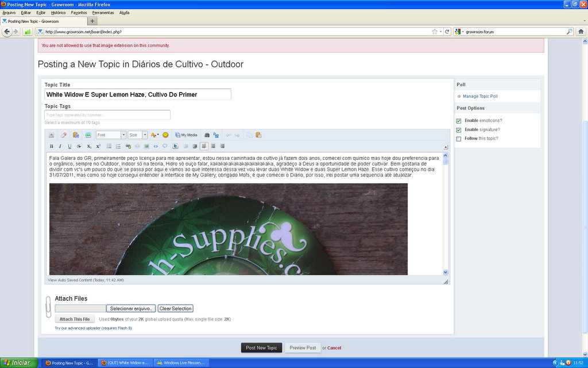Click the Preview Post button
Viewport: 588px width, 368px height.
[x=303, y=348]
